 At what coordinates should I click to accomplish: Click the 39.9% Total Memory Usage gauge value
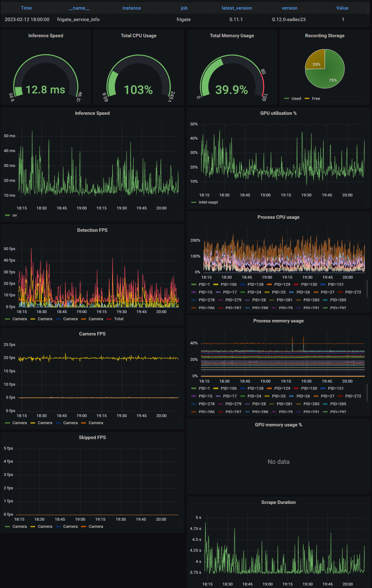tap(232, 90)
